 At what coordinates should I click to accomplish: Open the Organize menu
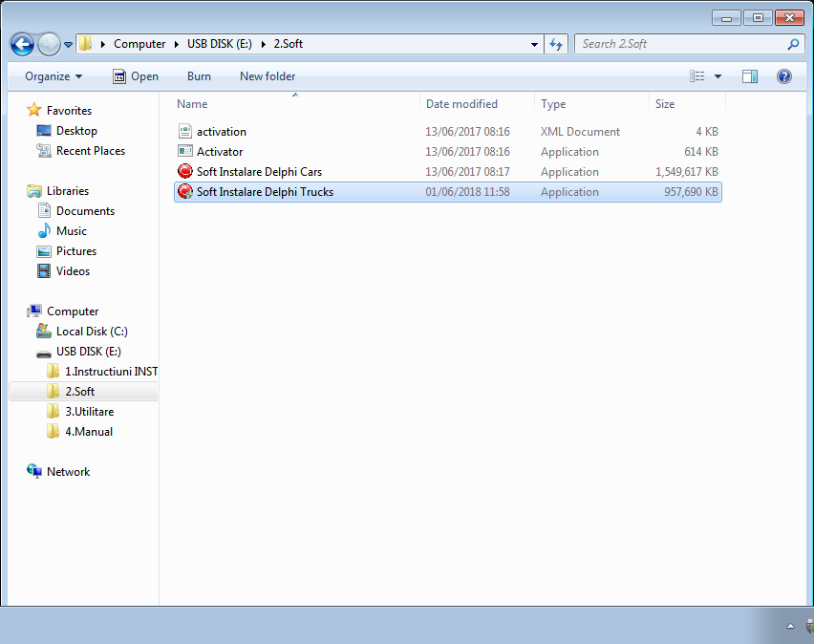click(54, 76)
